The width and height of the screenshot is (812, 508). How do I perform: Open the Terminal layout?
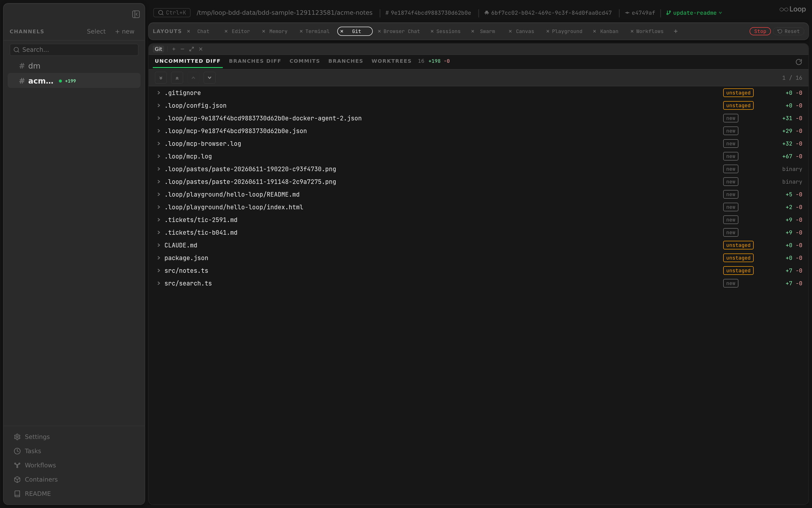pos(317,31)
